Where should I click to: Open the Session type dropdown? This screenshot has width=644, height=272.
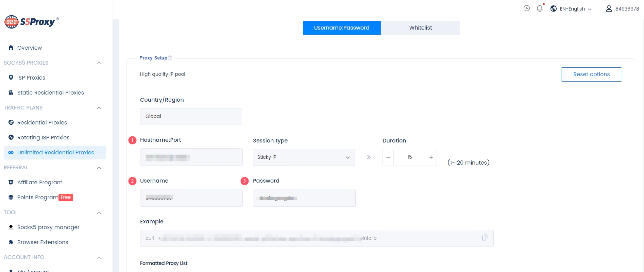pos(304,157)
